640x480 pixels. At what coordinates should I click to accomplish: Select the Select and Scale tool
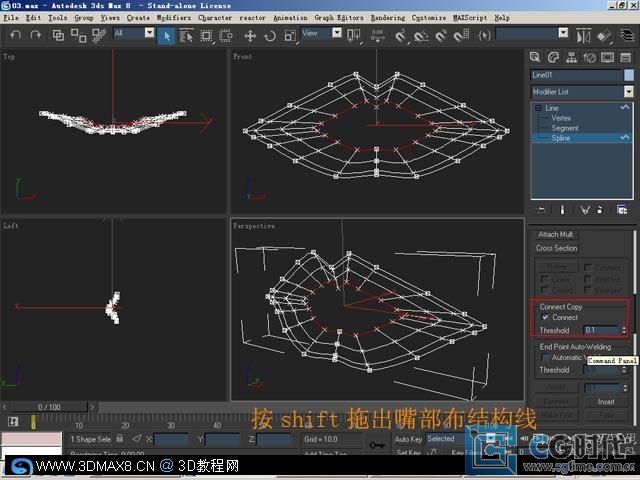(x=290, y=36)
